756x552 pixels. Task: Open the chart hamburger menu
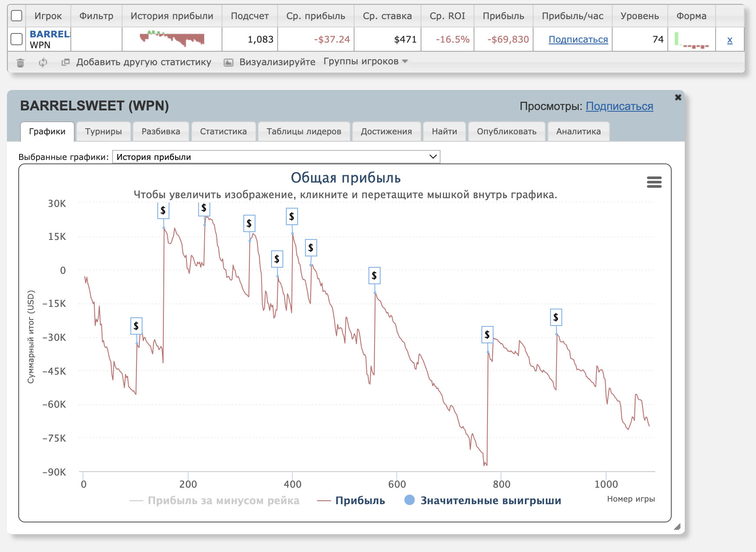point(654,182)
